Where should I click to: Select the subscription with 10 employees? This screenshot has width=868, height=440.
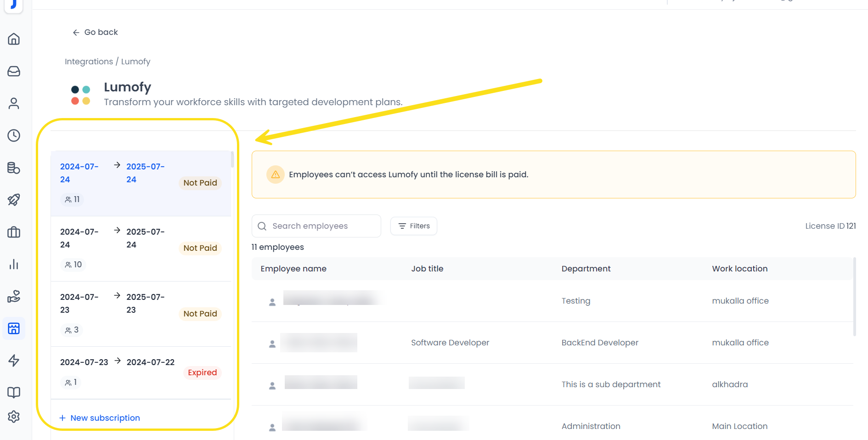pos(141,248)
